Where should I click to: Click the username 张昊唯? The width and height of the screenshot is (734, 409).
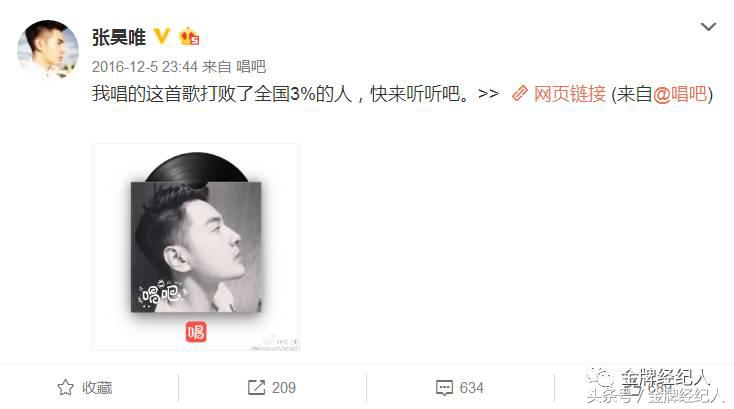(x=119, y=37)
